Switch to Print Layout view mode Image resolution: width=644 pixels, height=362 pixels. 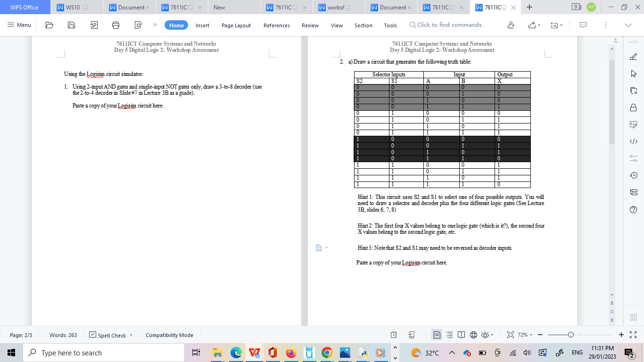click(437, 335)
